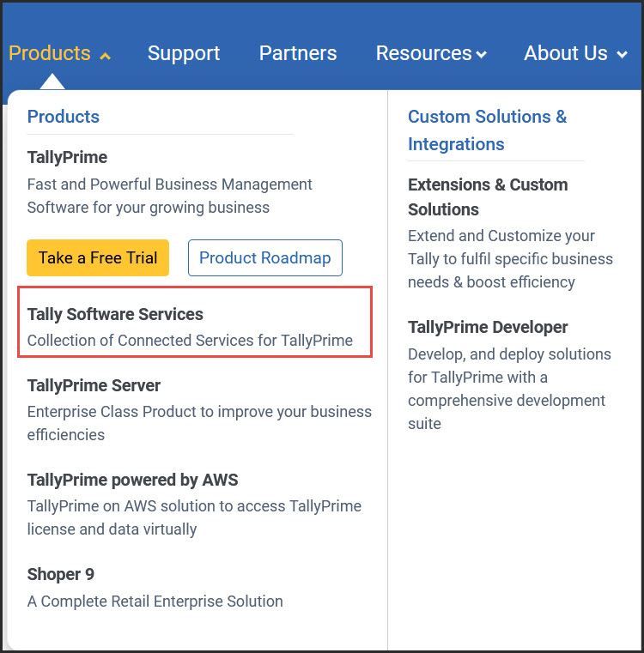Click 'A Complete Retail Enterprise Solution' text

point(155,602)
